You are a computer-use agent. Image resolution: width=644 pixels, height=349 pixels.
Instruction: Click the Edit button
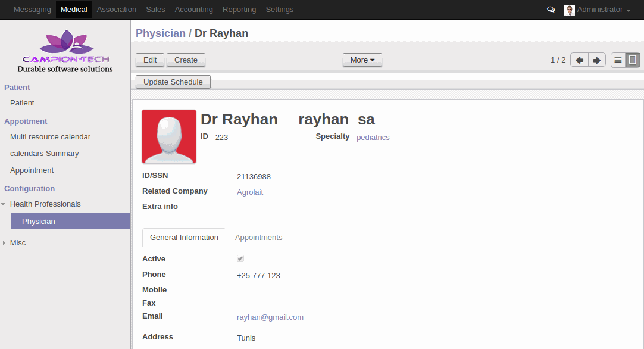click(150, 60)
